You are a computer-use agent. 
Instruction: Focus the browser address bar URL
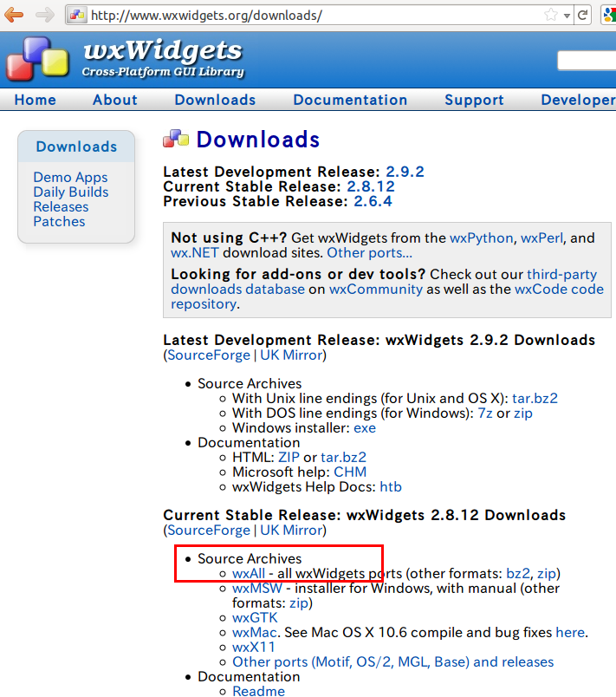[x=206, y=16]
